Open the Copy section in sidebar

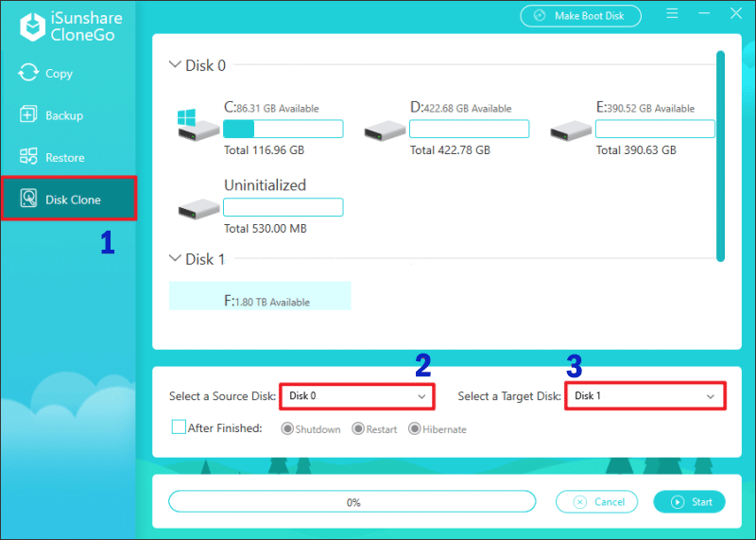(x=45, y=74)
